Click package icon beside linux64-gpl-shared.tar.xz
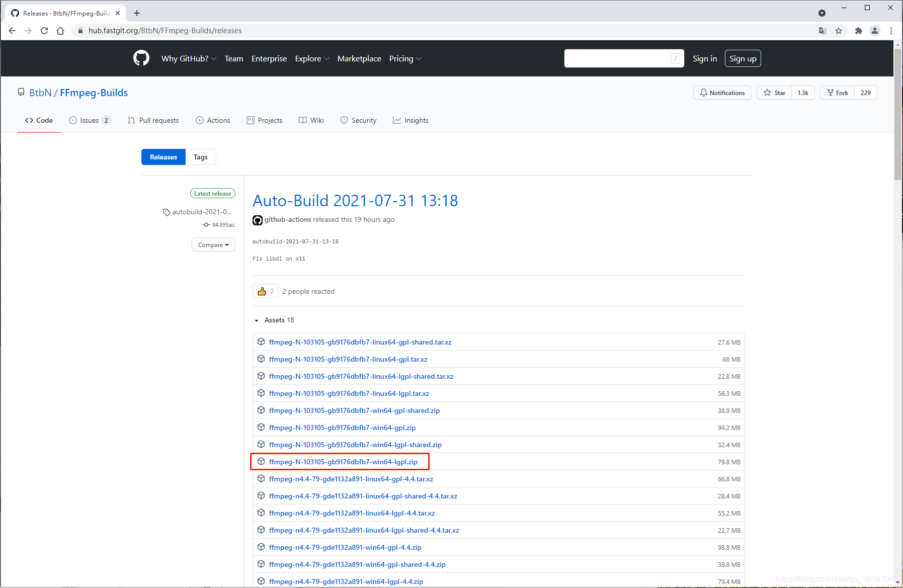This screenshot has width=903, height=588. [261, 342]
